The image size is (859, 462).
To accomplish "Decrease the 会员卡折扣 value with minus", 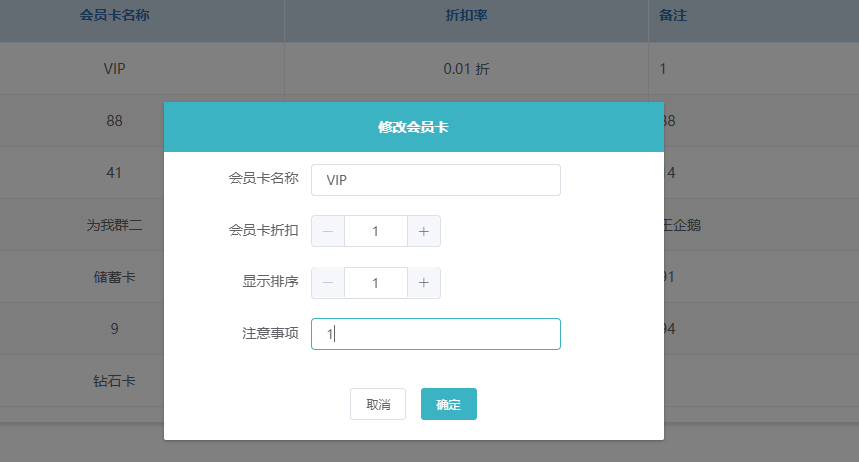I will coord(328,231).
